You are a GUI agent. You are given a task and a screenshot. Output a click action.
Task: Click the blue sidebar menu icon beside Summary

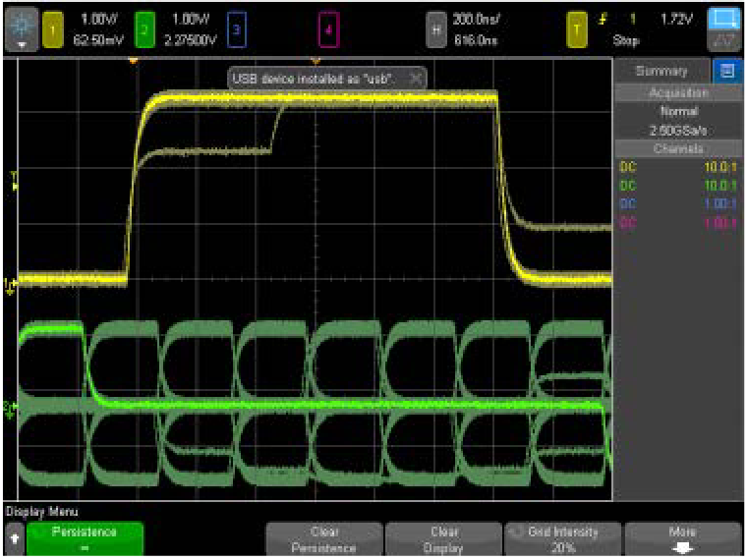coord(726,71)
